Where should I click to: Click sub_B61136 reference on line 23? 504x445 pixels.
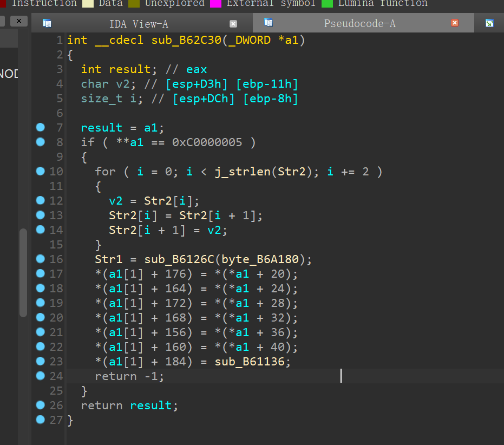click(250, 362)
